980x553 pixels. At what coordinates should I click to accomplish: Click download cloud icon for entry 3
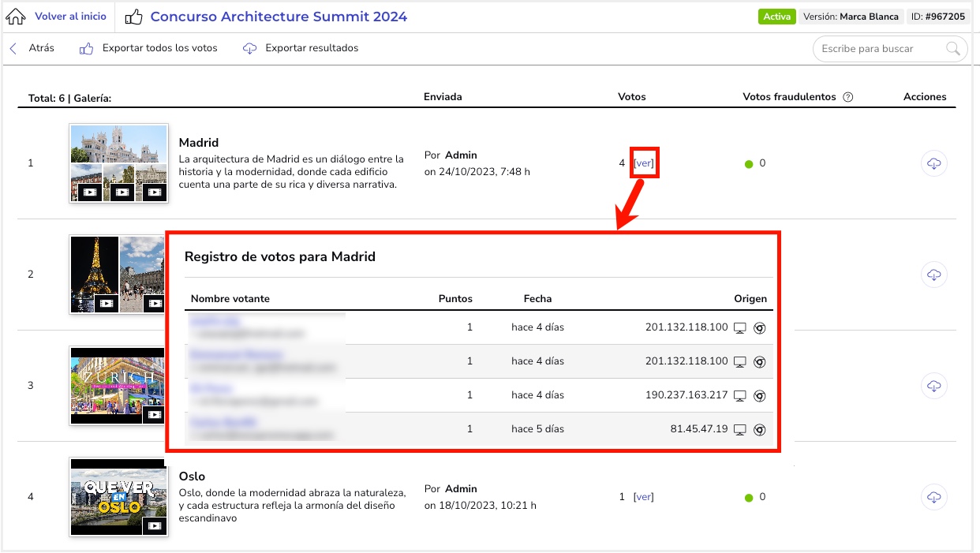933,386
